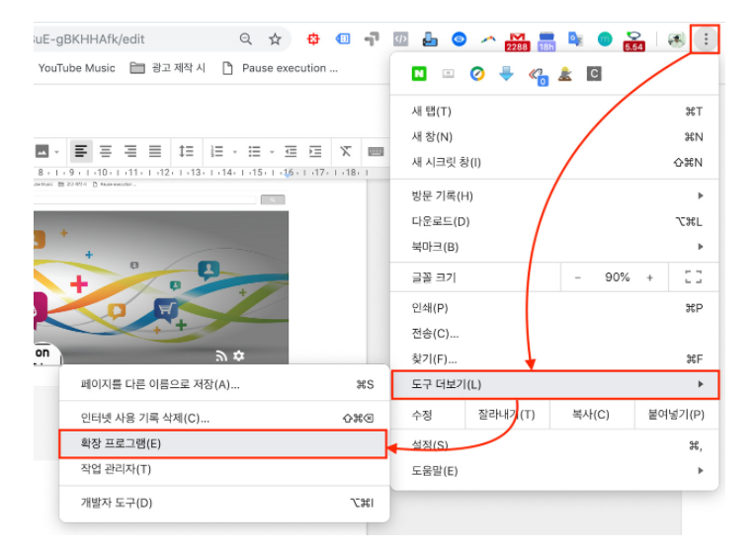This screenshot has width=756, height=551.
Task: Align text right in Docs toolbar
Action: click(130, 151)
